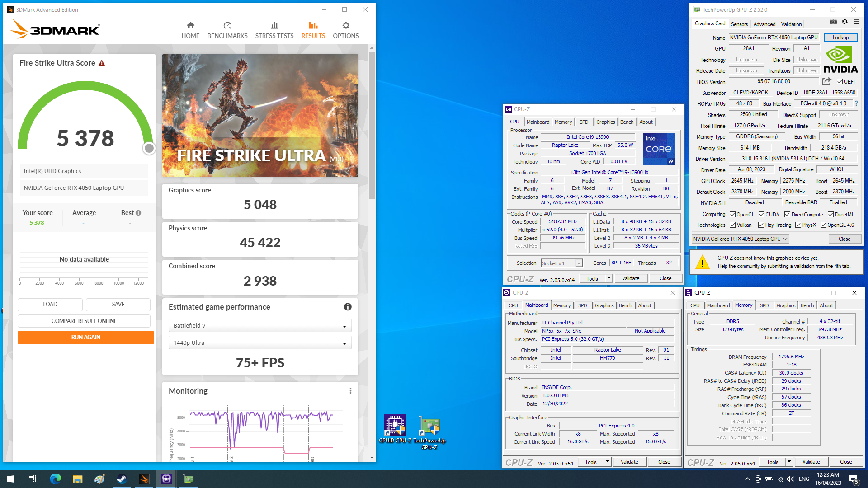This screenshot has width=868, height=488.
Task: Click the Intel Core i9 logo badge
Action: 659,149
